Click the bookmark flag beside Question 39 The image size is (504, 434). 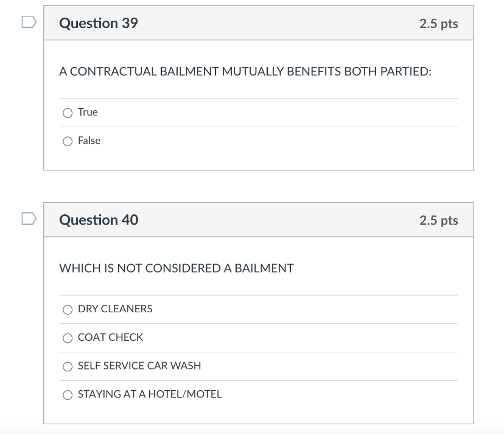click(x=29, y=21)
